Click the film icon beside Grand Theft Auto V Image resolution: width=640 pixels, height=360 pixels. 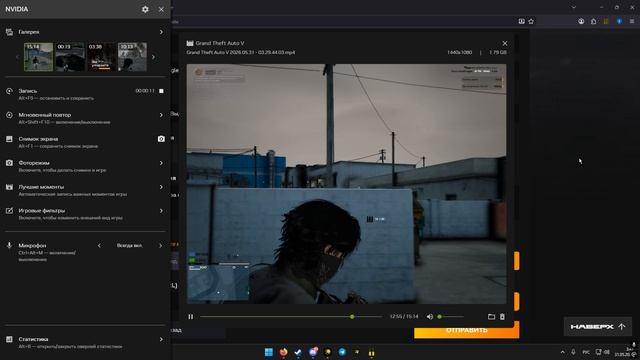pyautogui.click(x=190, y=43)
